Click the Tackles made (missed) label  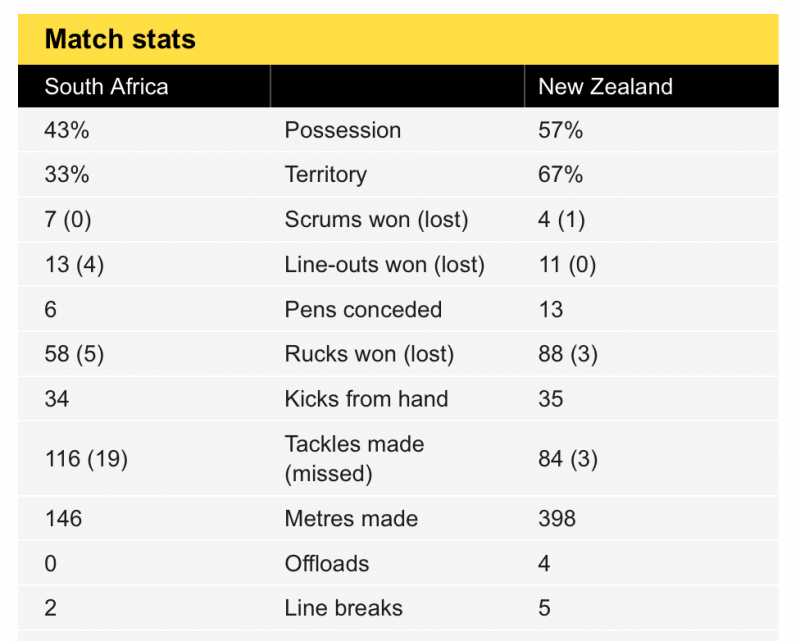pos(354,459)
